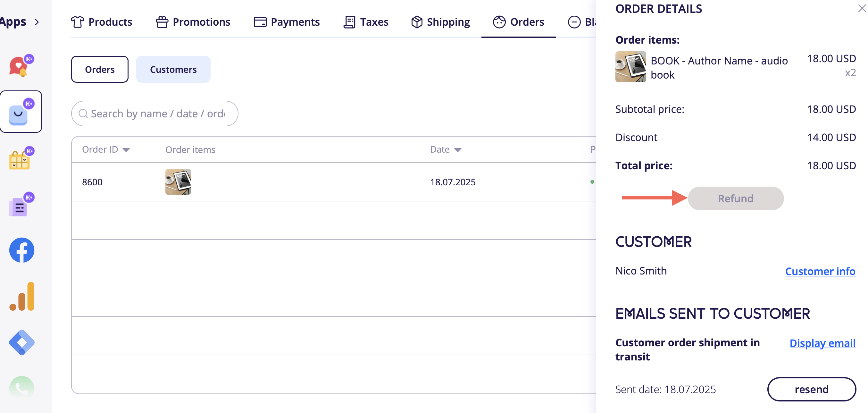Open the book thumbnail in order 8600 row
The height and width of the screenshot is (413, 868).
pos(178,182)
